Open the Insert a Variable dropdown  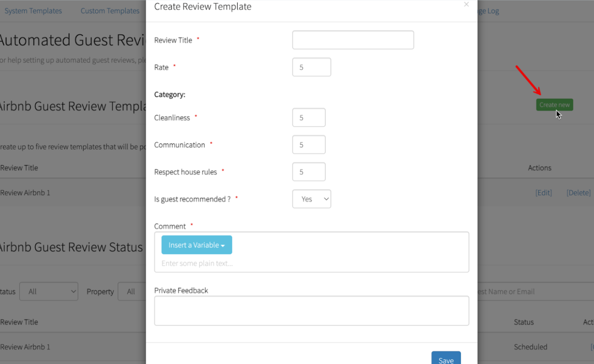click(x=196, y=245)
